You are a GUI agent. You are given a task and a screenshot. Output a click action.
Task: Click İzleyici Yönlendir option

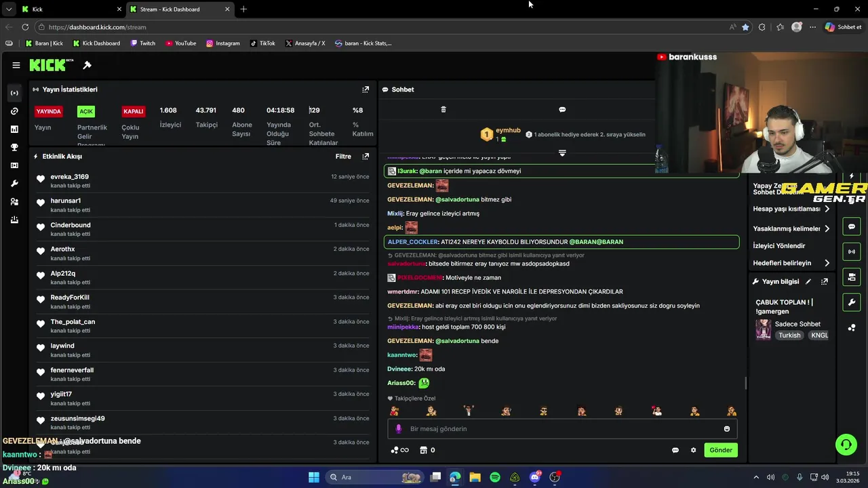[x=779, y=246]
